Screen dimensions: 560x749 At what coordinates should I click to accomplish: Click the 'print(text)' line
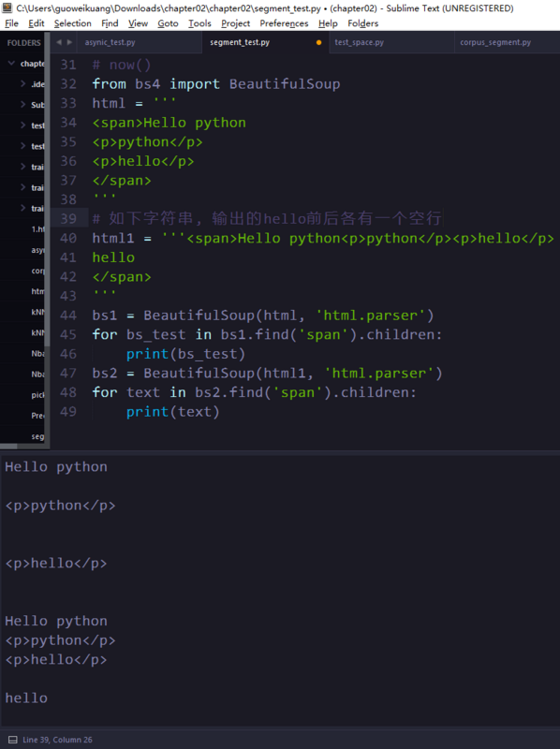(173, 412)
